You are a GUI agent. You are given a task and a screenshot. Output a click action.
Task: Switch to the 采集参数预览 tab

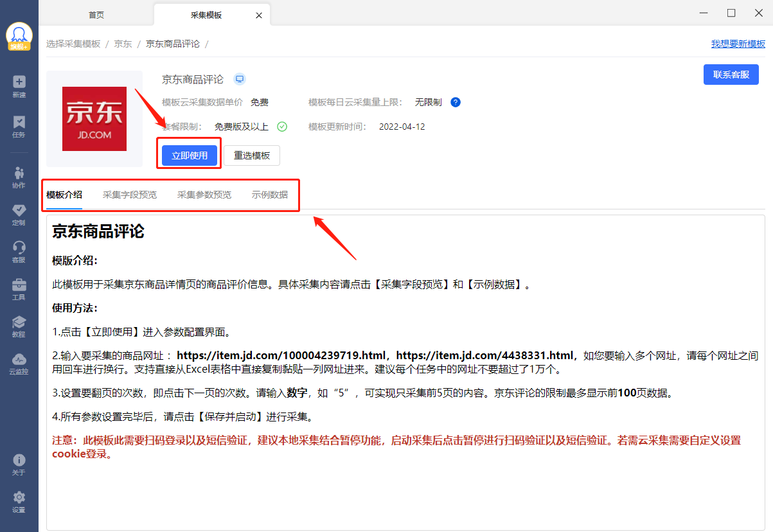(204, 195)
